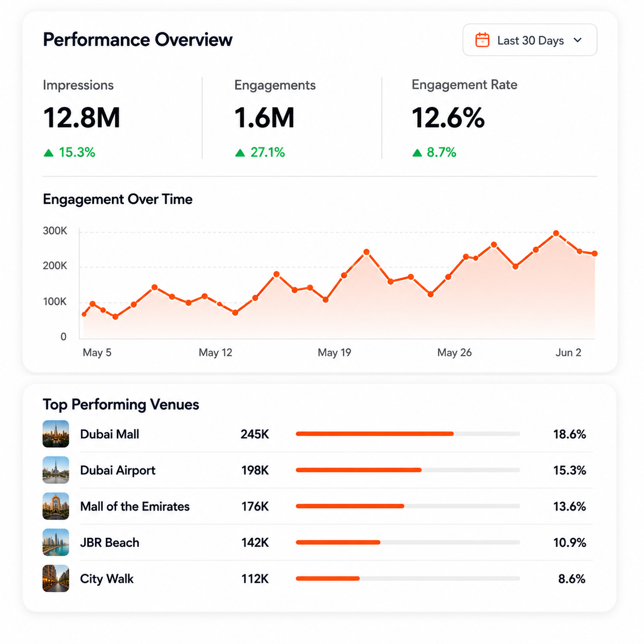The width and height of the screenshot is (644, 644).
Task: Click the Performance Overview heading
Action: [x=138, y=40]
